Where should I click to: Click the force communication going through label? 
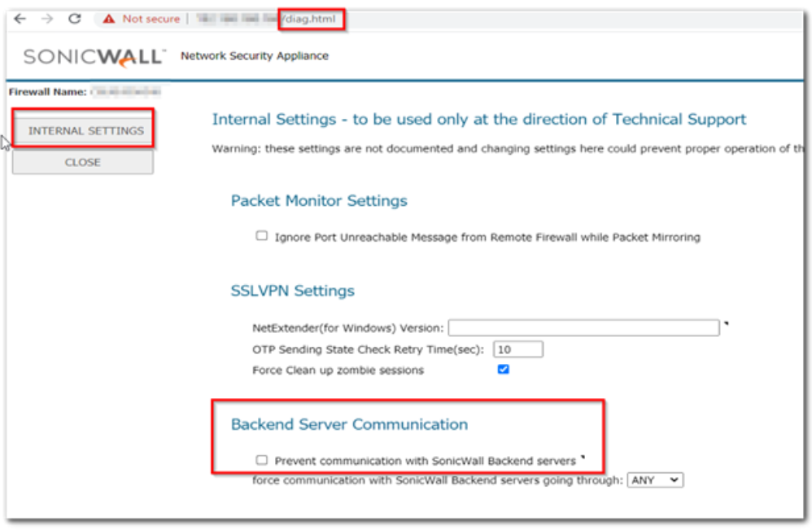pos(438,480)
